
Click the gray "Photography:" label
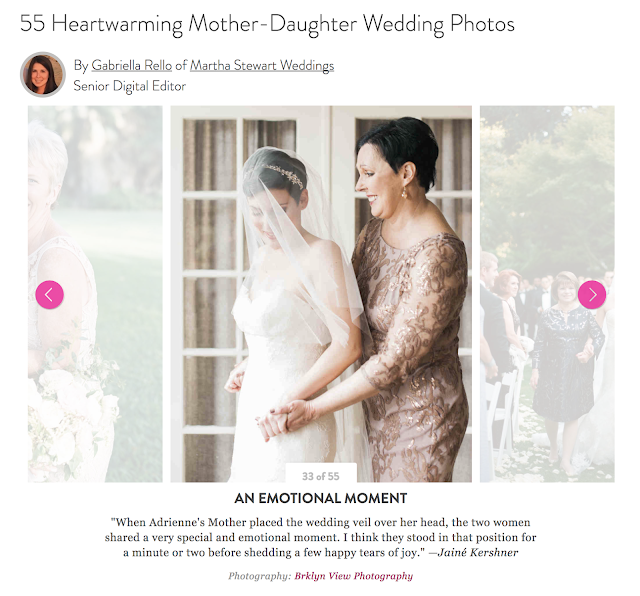[260, 576]
